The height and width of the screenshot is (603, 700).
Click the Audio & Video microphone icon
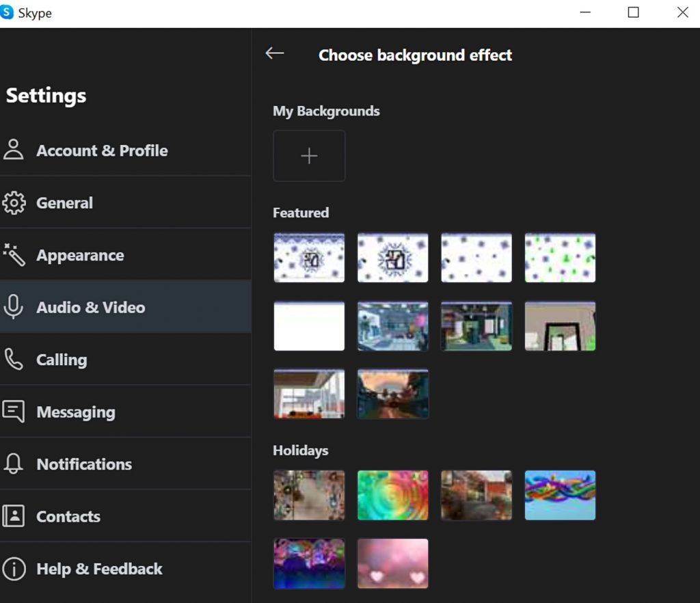click(15, 308)
